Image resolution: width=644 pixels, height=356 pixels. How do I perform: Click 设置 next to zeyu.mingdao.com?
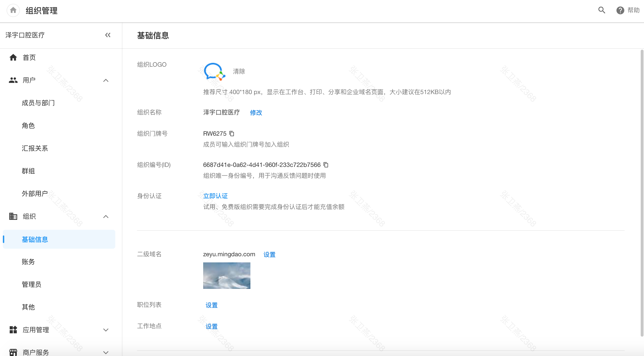[270, 254]
